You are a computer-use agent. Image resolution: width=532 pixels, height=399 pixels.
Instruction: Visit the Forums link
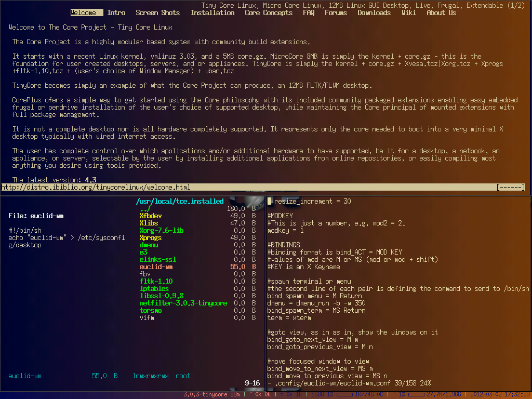tap(336, 12)
